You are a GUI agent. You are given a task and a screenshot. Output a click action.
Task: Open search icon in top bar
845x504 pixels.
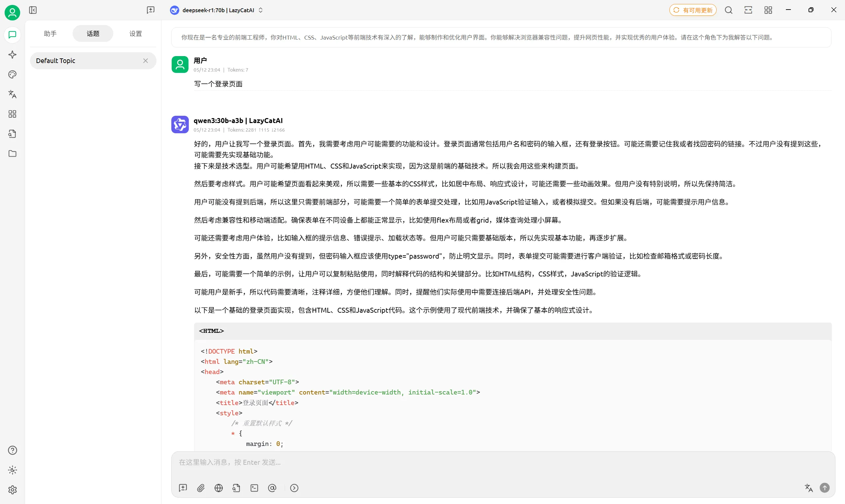(x=728, y=10)
